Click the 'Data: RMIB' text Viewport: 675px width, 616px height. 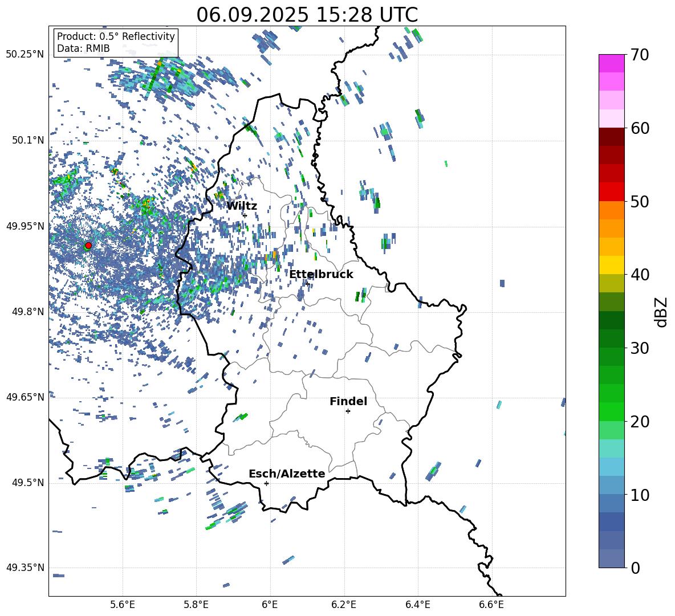coord(83,48)
